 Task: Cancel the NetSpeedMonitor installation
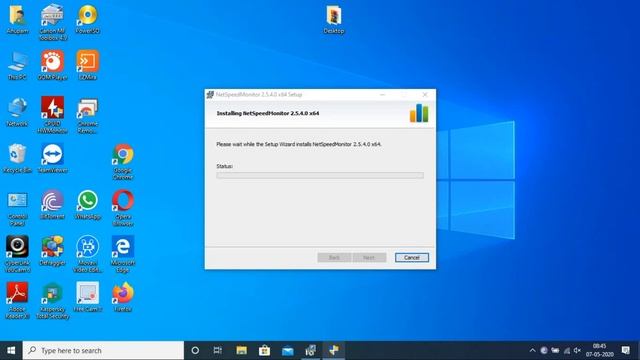pyautogui.click(x=411, y=258)
